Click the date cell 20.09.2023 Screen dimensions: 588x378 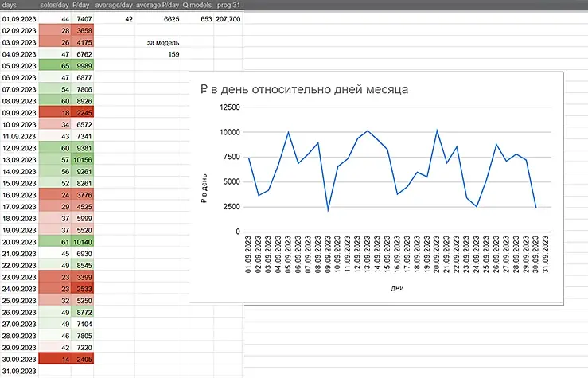tap(19, 242)
